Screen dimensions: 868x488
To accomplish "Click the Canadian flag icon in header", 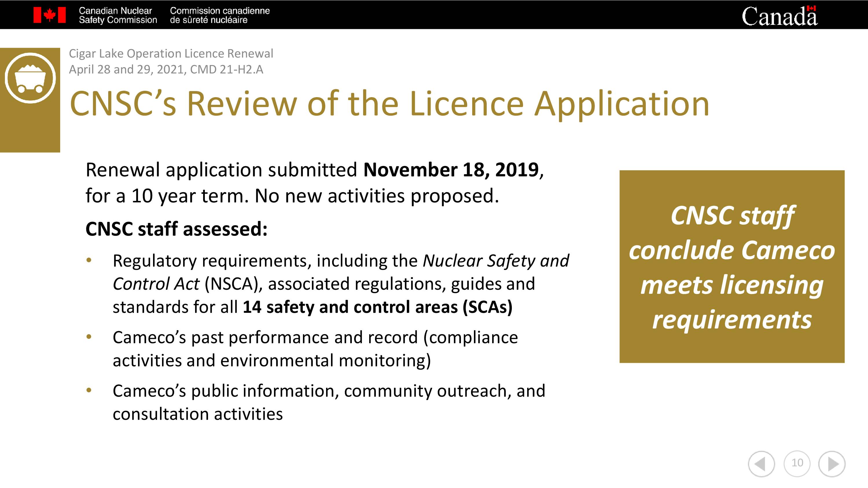I will click(49, 15).
